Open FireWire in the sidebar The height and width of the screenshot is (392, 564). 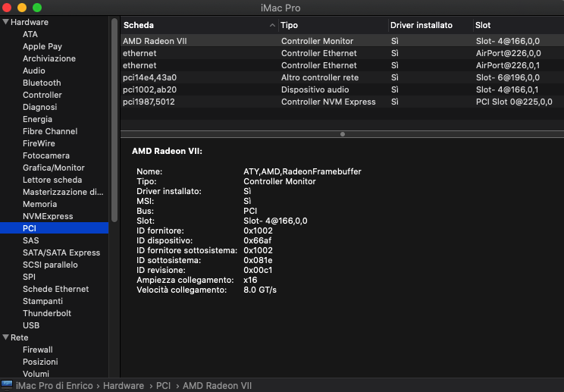click(x=39, y=143)
